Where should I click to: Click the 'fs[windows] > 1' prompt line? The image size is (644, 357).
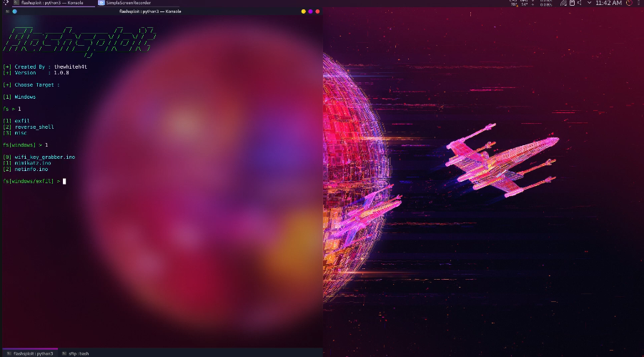click(x=26, y=145)
